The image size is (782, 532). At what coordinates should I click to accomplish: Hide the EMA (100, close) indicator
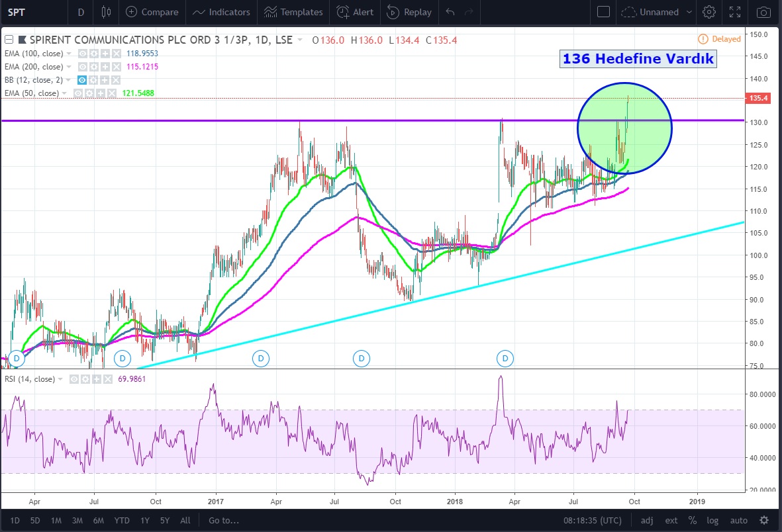coord(83,54)
